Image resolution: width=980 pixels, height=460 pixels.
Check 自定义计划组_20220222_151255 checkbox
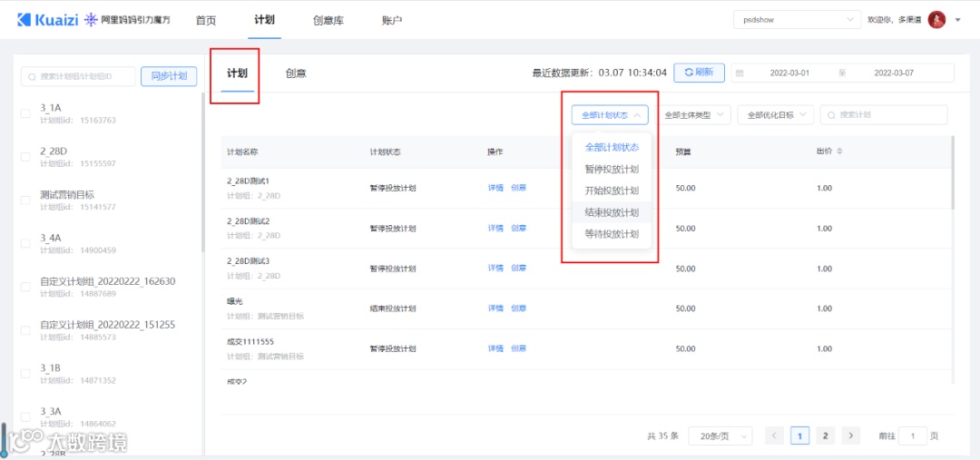tap(25, 330)
